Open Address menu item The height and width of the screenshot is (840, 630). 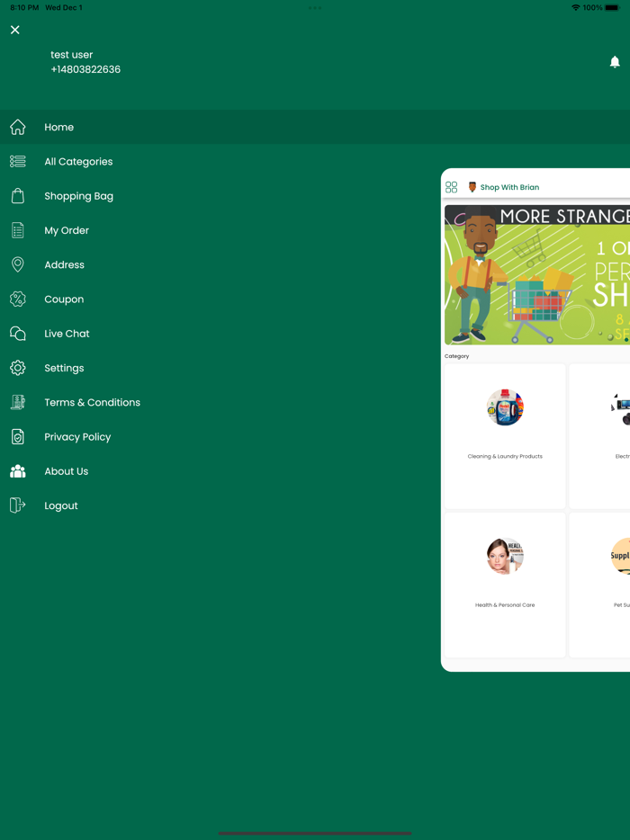point(64,264)
